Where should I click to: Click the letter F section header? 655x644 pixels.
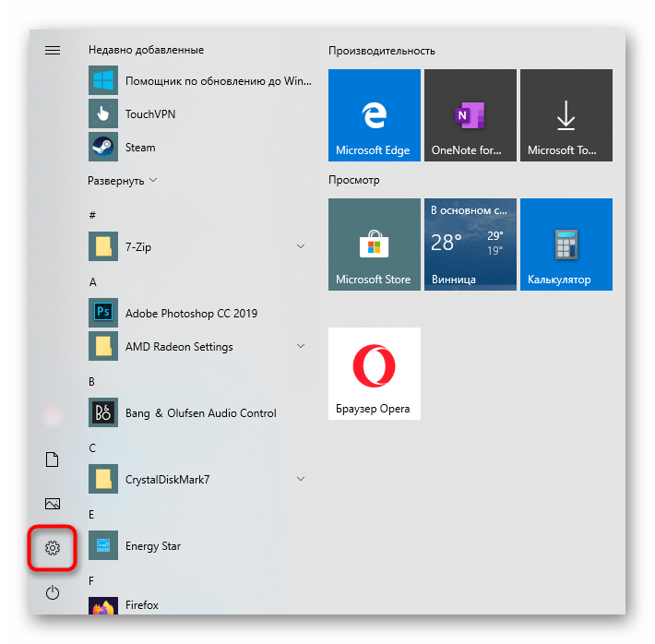(91, 581)
